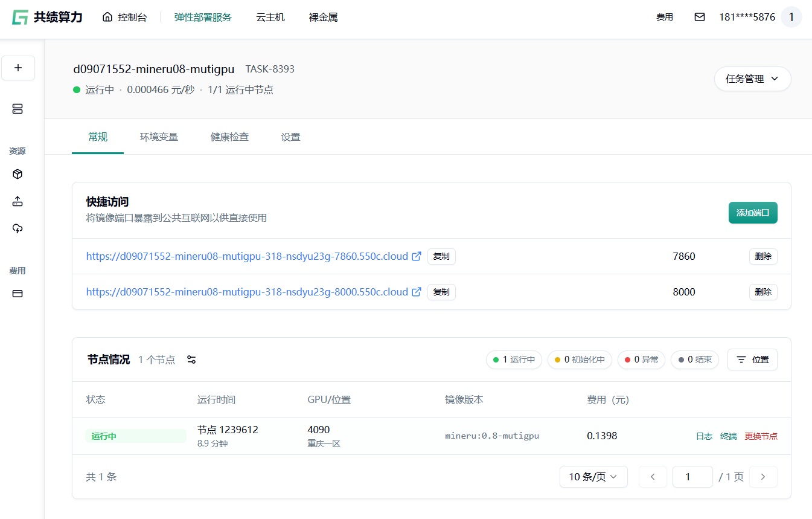
Task: Expand the 任务管理 dropdown
Action: pyautogui.click(x=752, y=79)
